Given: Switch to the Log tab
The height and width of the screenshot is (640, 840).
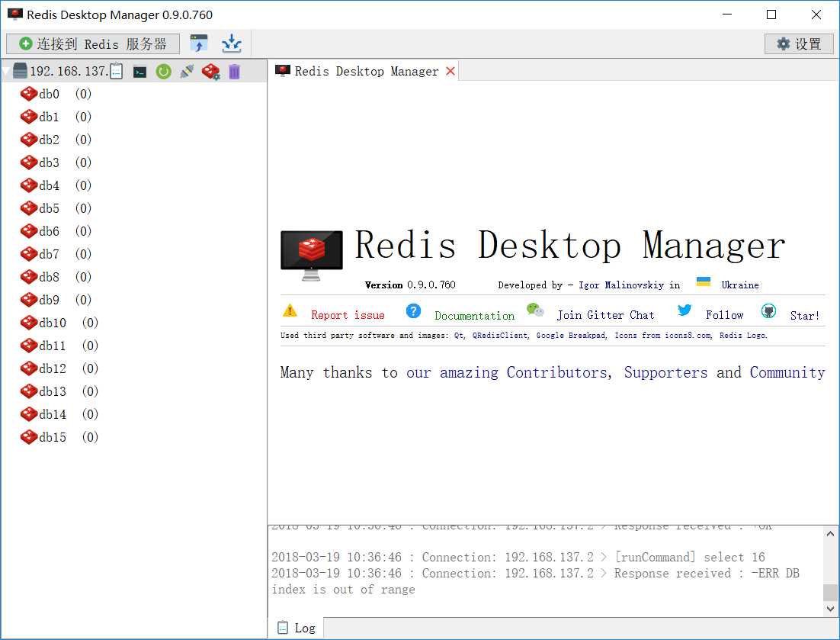Looking at the screenshot, I should [x=297, y=628].
